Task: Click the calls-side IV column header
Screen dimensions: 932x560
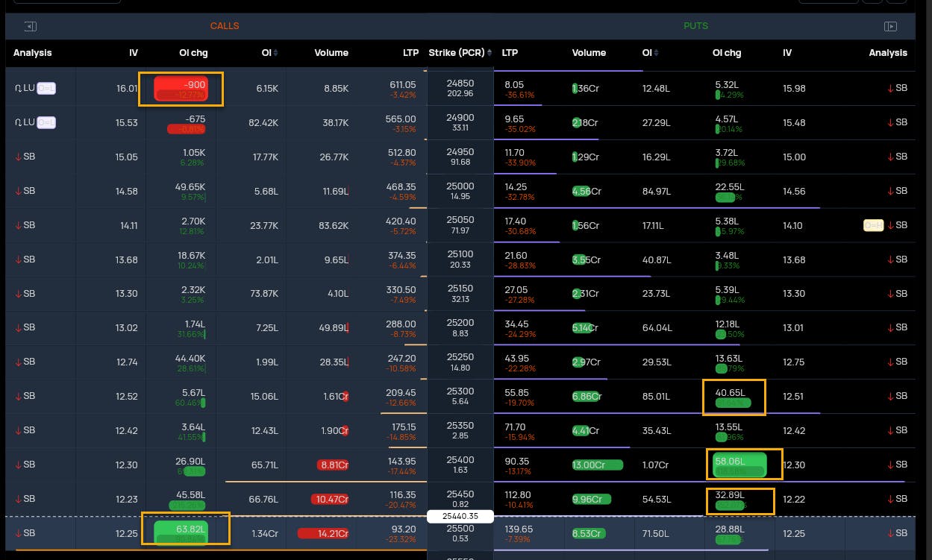Action: click(134, 53)
